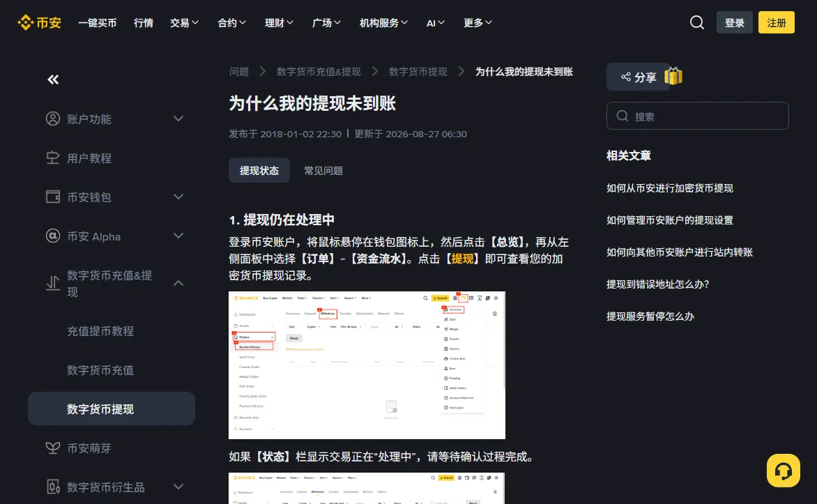Image resolution: width=817 pixels, height=504 pixels.
Task: Click the 数字货币提现 breadcrumb link
Action: click(x=418, y=71)
